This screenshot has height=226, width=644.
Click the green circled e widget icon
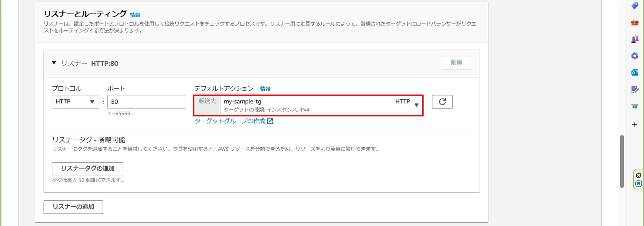(x=638, y=184)
